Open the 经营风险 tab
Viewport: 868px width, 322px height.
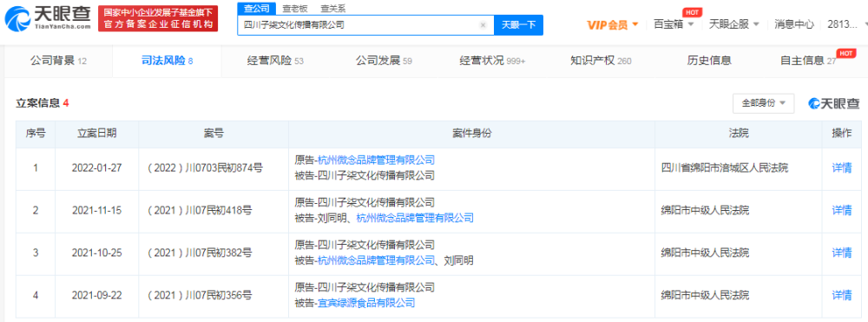275,61
